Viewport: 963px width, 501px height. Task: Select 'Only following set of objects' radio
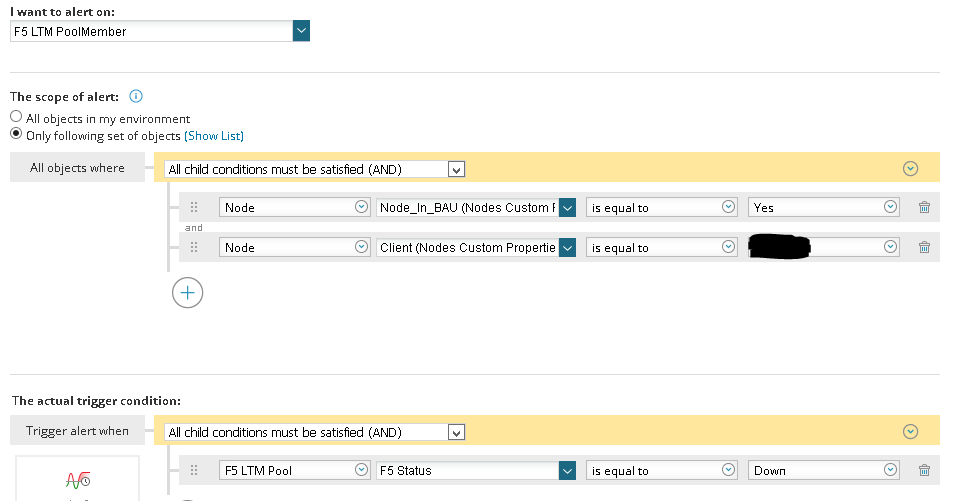(x=16, y=134)
